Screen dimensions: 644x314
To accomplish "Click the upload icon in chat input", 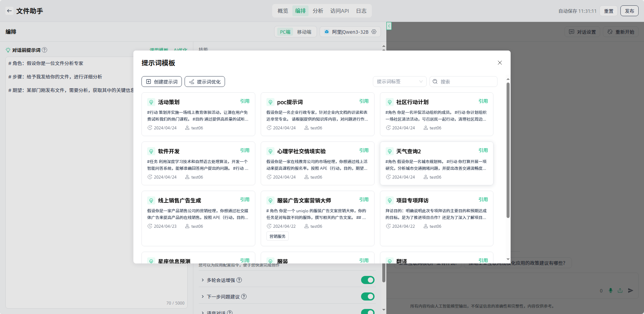I will tap(620, 290).
